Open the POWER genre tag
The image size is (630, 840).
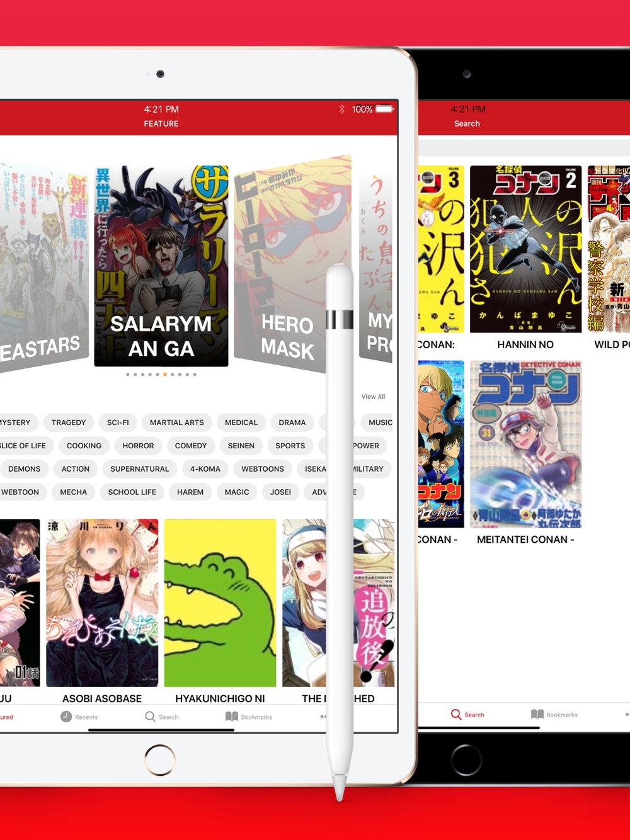click(365, 446)
